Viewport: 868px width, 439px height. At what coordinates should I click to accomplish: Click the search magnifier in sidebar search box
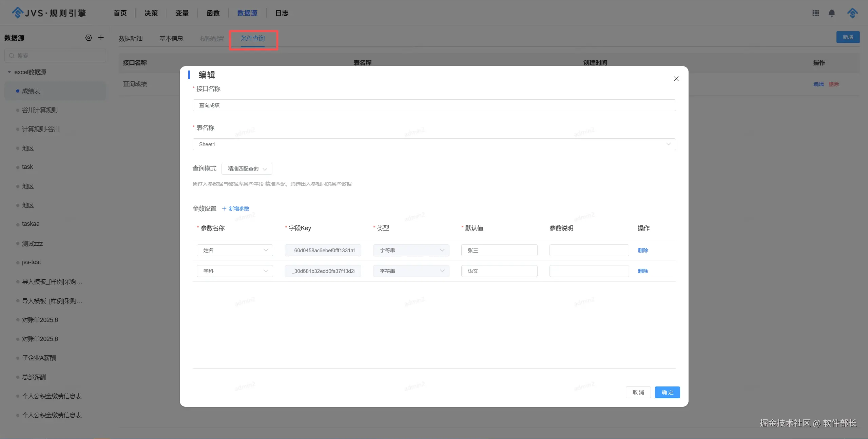pos(12,56)
